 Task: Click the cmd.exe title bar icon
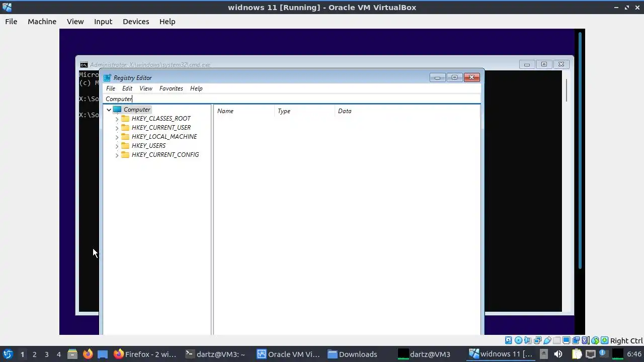point(84,65)
